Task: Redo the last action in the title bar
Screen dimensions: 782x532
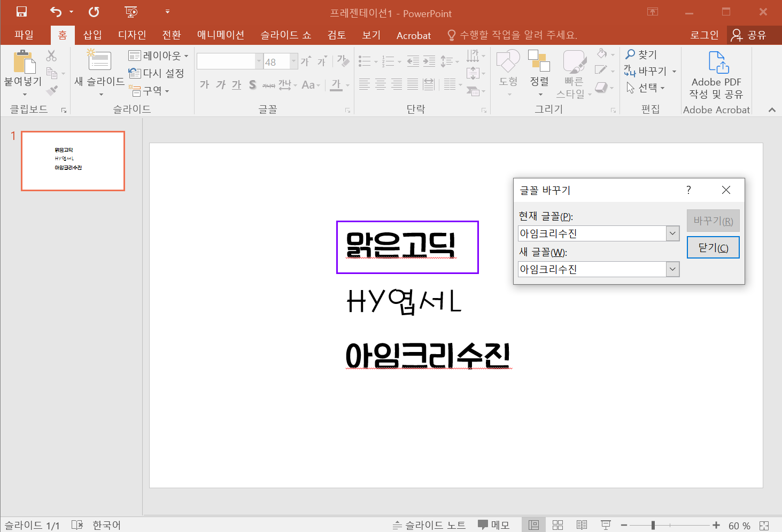Action: coord(94,12)
